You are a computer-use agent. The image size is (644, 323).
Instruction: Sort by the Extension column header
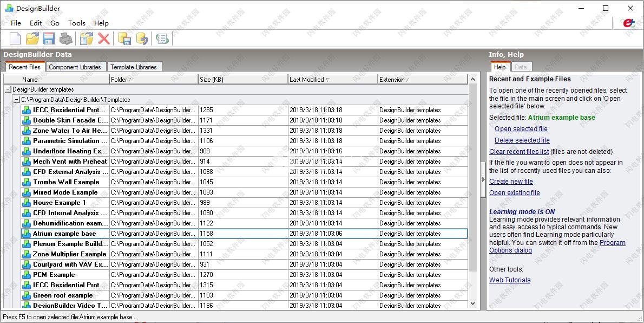pos(423,80)
